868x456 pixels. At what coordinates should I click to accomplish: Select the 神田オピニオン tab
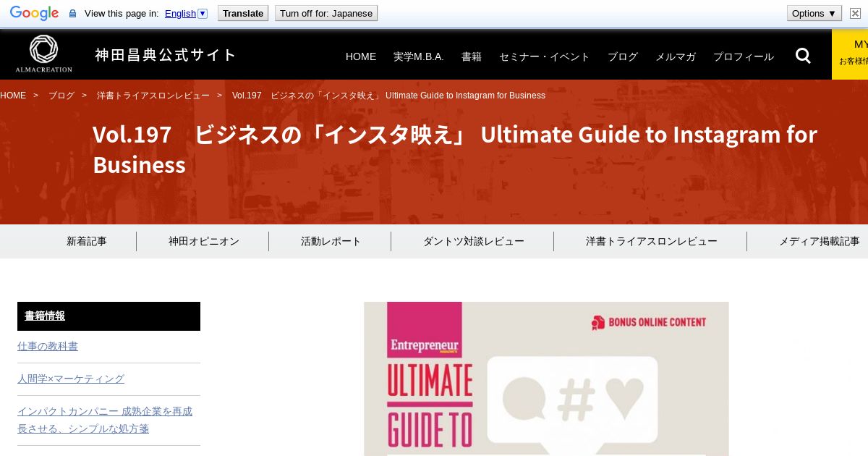pos(204,241)
